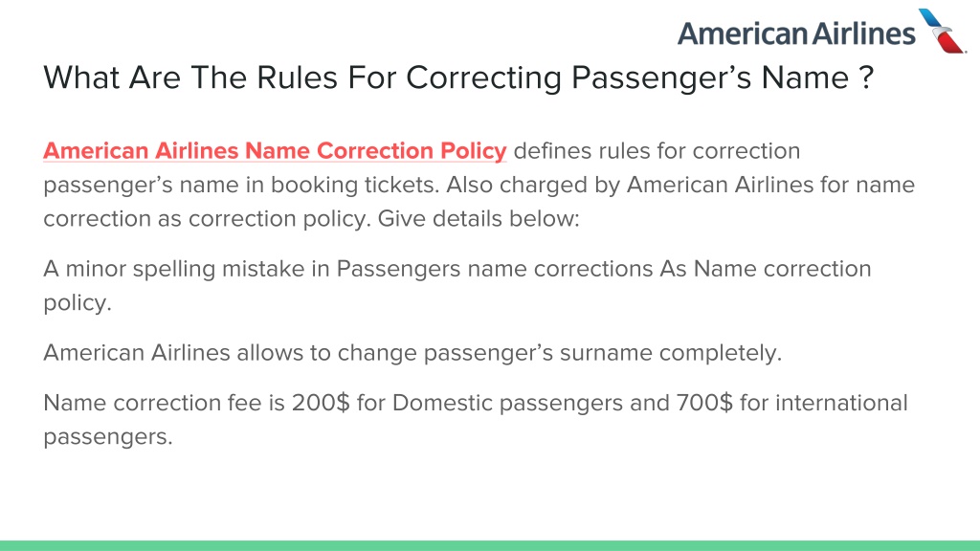Image resolution: width=980 pixels, height=551 pixels.
Task: Click the American Airlines wordmark text
Action: point(796,33)
